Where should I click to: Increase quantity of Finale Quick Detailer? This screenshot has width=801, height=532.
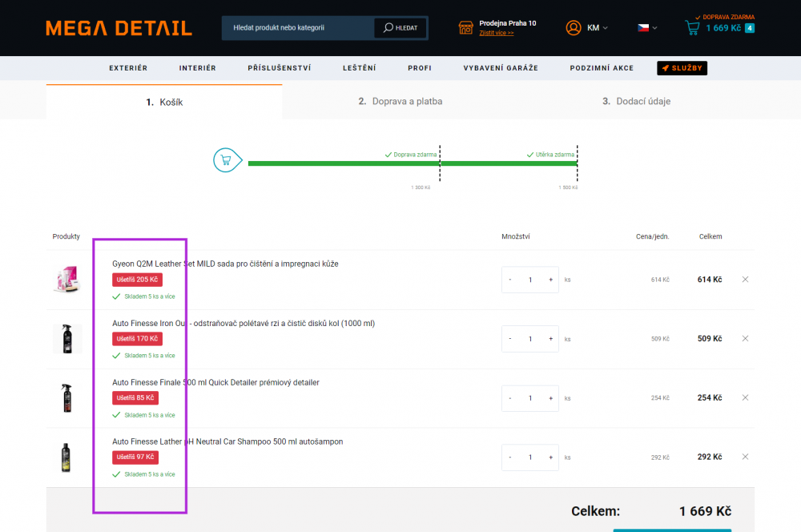pos(551,398)
